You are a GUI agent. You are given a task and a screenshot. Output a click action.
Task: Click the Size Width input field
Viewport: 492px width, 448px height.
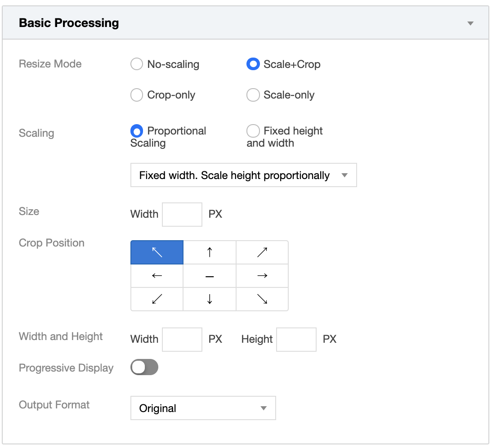click(x=182, y=215)
